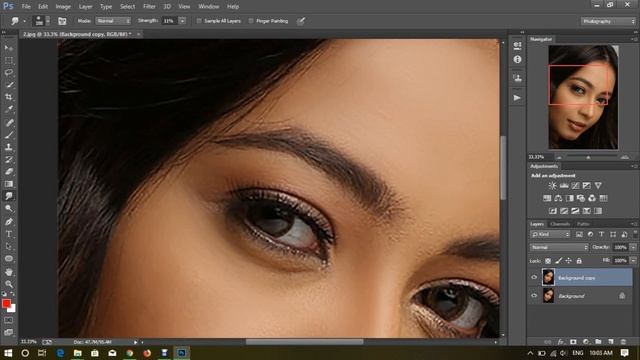Screen dimensions: 640x360
Task: Delete layer trash icon
Action: 623,342
